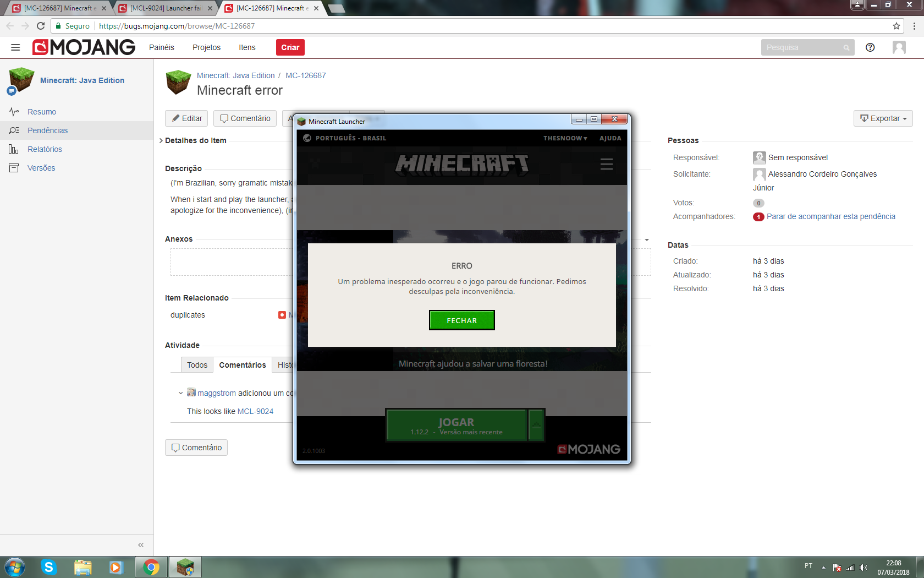Open the Anexos options arrow
This screenshot has height=578, width=924.
647,239
